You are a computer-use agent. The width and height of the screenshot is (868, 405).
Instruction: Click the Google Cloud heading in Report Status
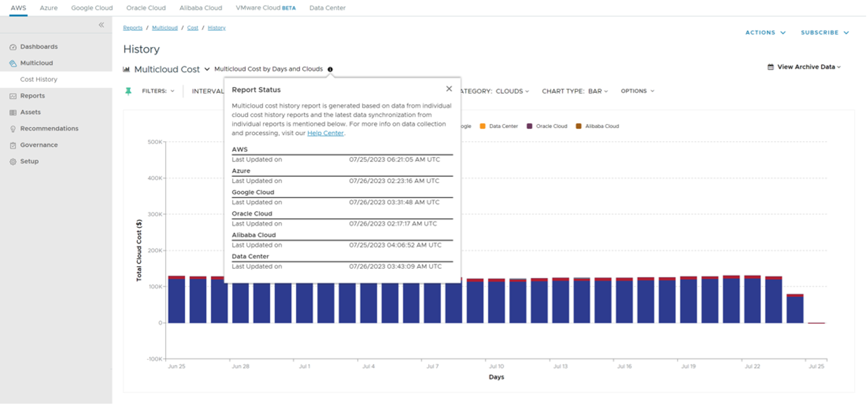click(253, 192)
